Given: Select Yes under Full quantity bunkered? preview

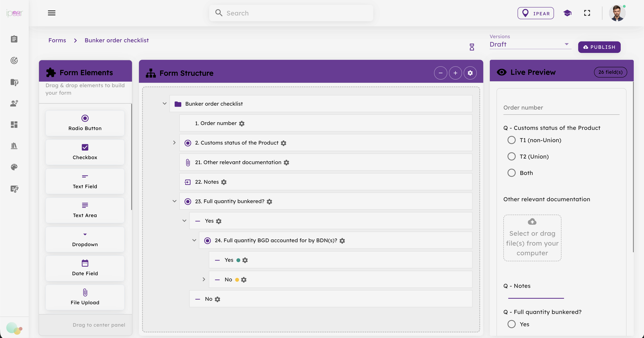Looking at the screenshot, I should pyautogui.click(x=511, y=324).
